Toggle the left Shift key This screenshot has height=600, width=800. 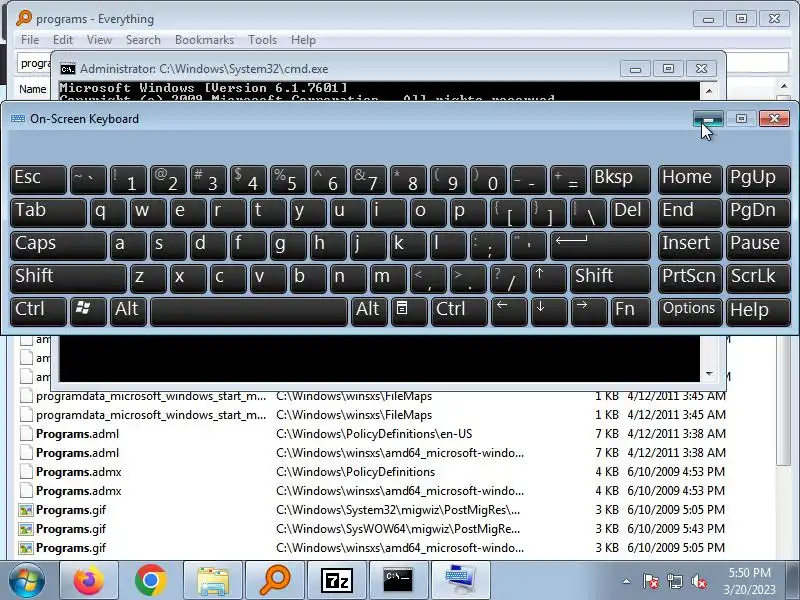click(x=68, y=277)
